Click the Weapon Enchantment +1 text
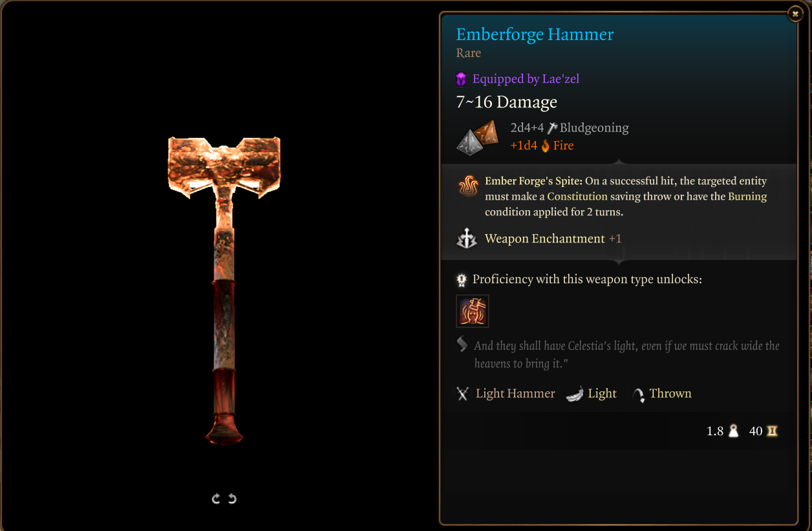812x531 pixels. click(553, 239)
